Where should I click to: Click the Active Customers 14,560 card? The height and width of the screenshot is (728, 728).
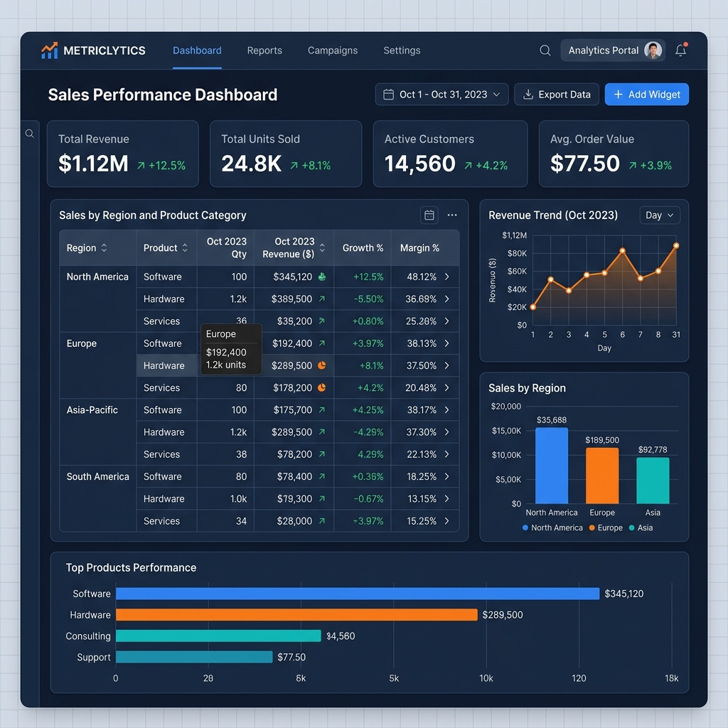click(450, 154)
